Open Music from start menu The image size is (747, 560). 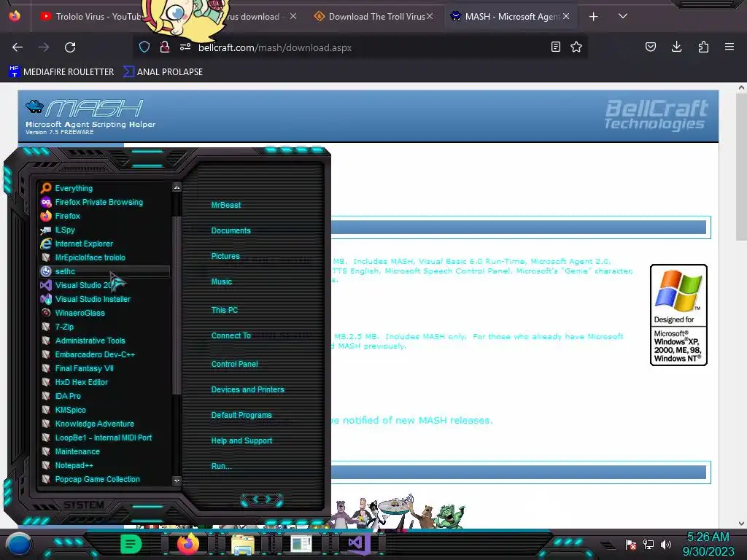click(222, 281)
